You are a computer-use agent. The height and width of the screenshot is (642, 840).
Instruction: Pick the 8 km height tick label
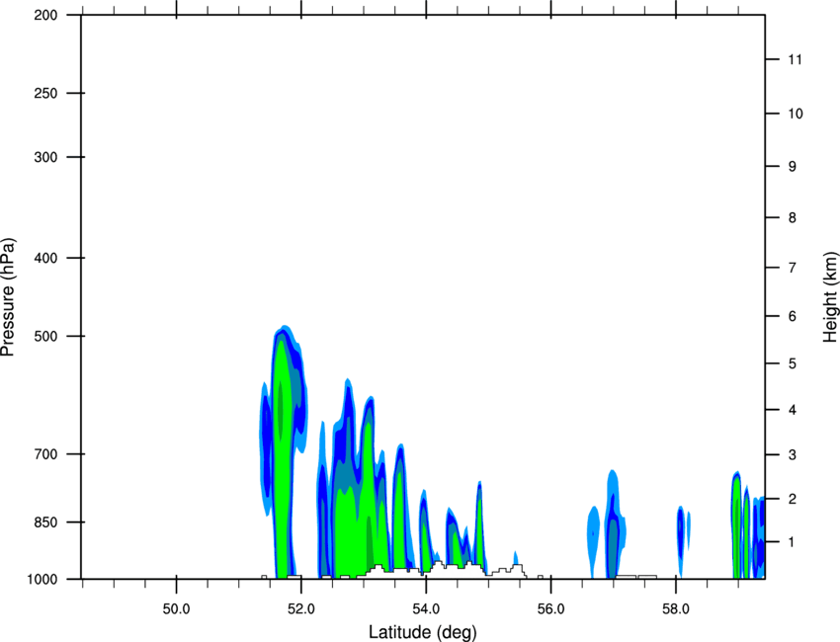793,218
